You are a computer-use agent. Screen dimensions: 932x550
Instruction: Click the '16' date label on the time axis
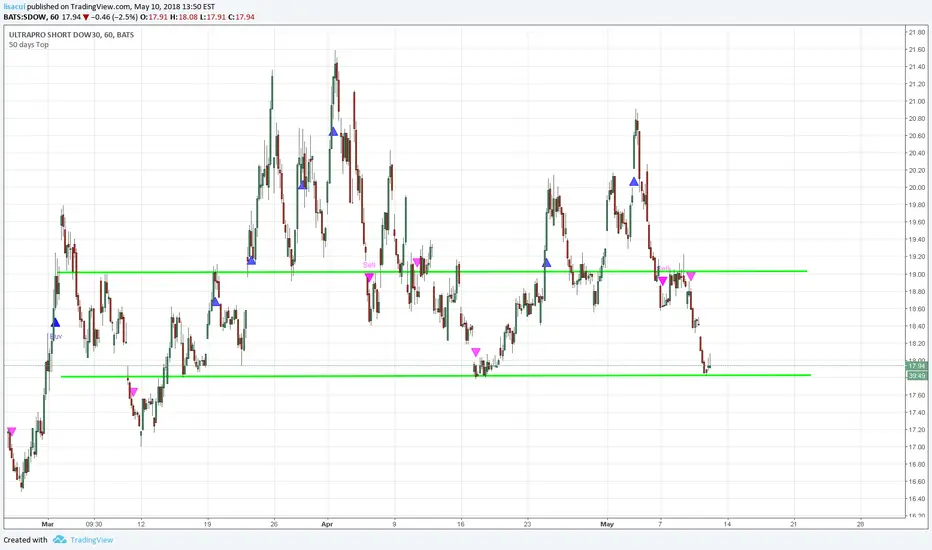click(461, 524)
